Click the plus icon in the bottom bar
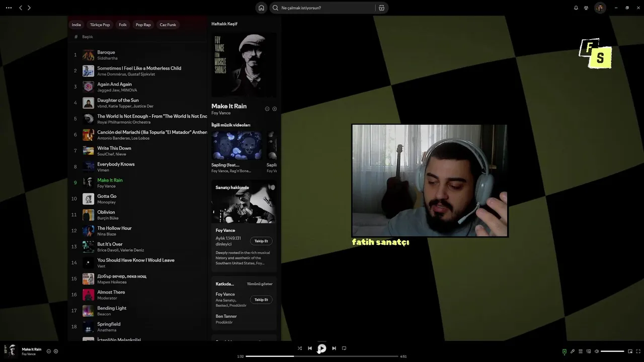This screenshot has height=362, width=644. (x=56, y=351)
